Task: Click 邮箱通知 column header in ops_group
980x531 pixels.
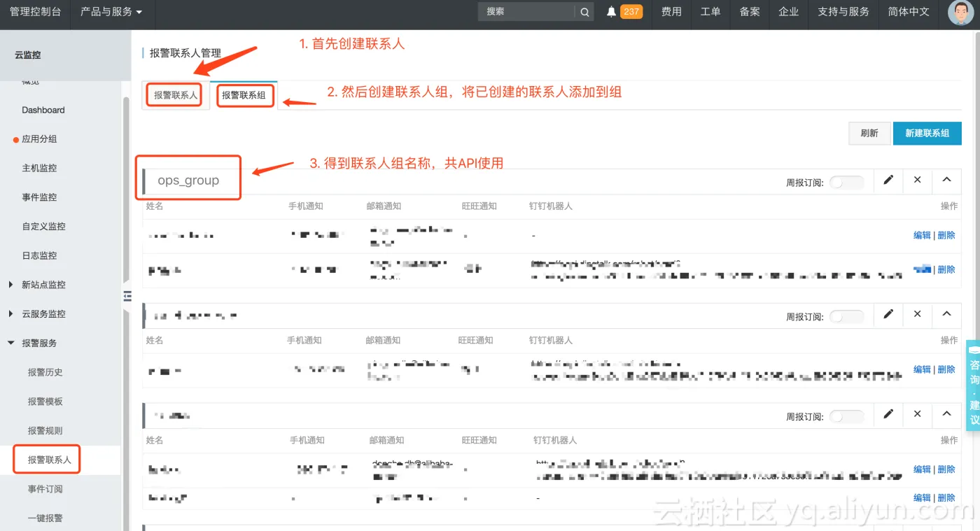Action: click(x=384, y=206)
